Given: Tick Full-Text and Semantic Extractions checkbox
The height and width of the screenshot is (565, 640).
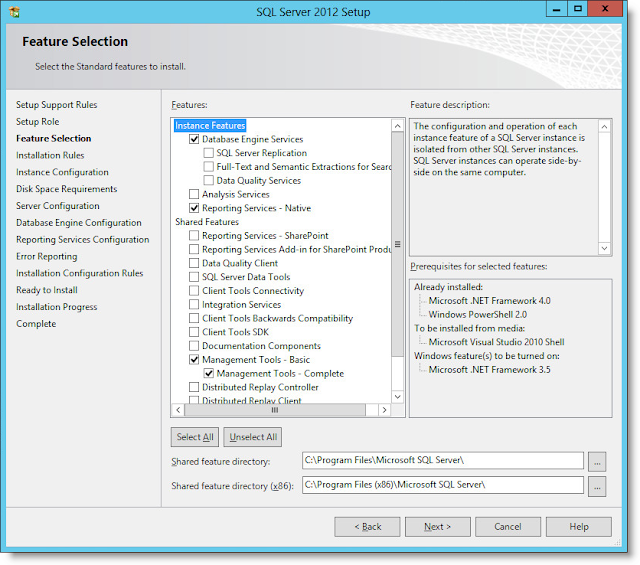Looking at the screenshot, I should point(209,167).
